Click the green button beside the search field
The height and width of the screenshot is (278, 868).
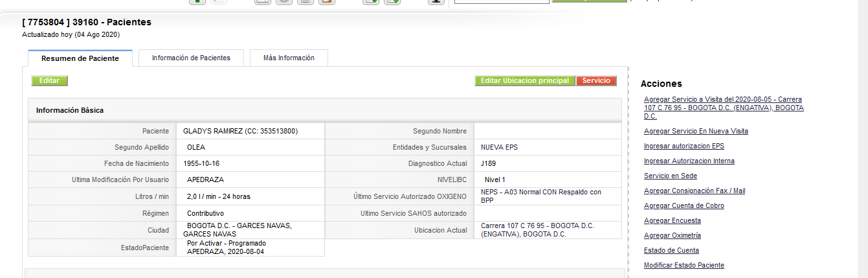(x=589, y=1)
